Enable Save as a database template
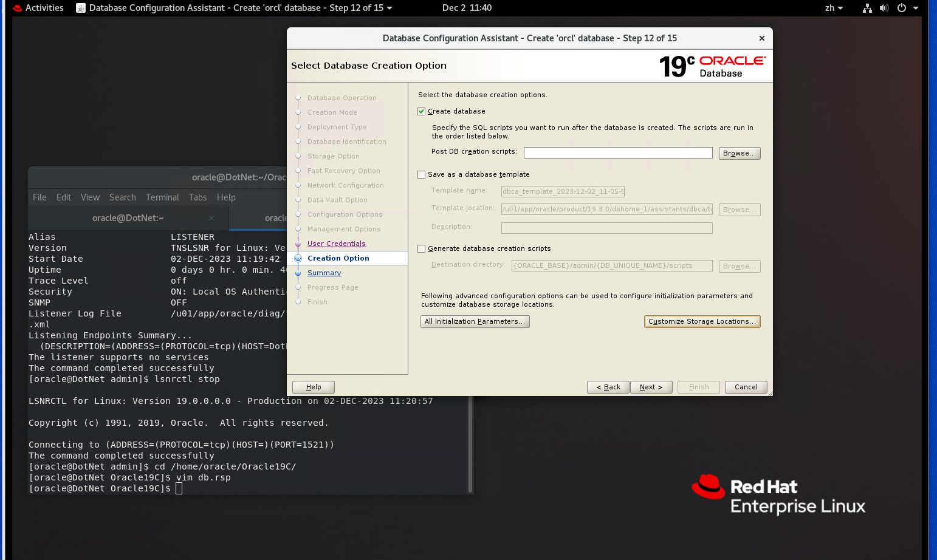The height and width of the screenshot is (560, 937). click(422, 175)
